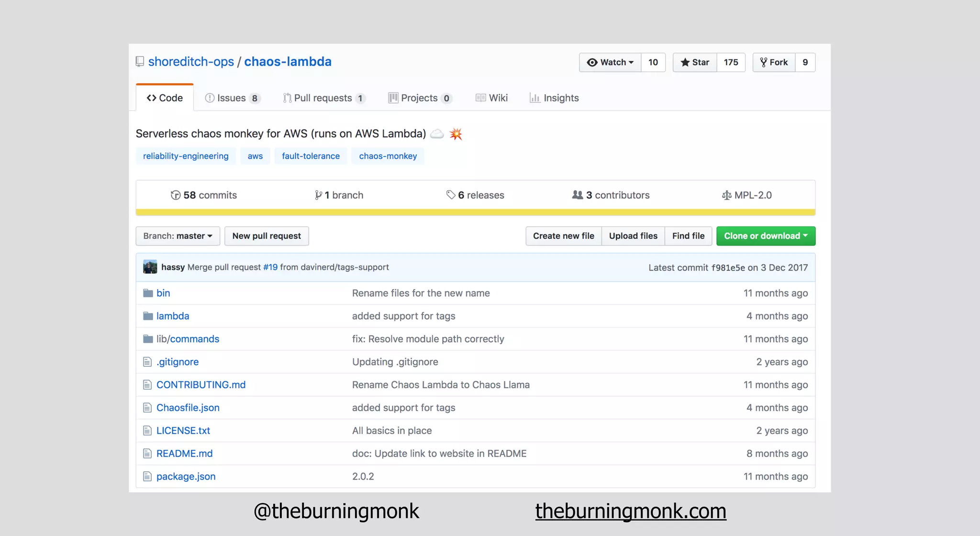Click Upload files button

coord(633,236)
